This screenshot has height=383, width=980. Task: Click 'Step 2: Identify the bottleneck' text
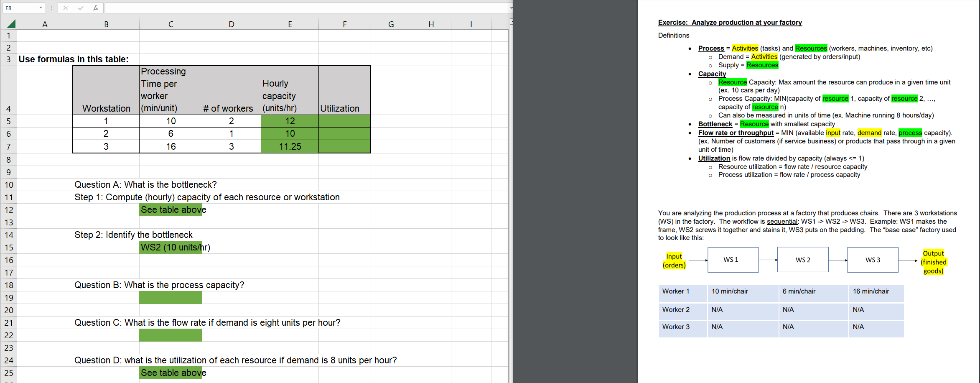133,235
